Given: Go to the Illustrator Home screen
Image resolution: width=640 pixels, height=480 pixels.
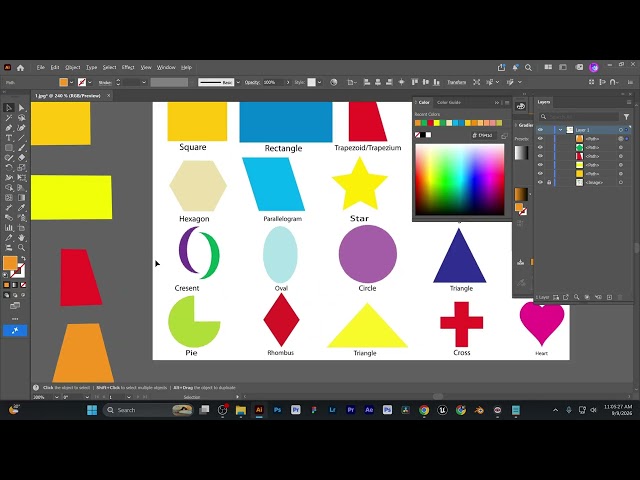Looking at the screenshot, I should [x=20, y=68].
